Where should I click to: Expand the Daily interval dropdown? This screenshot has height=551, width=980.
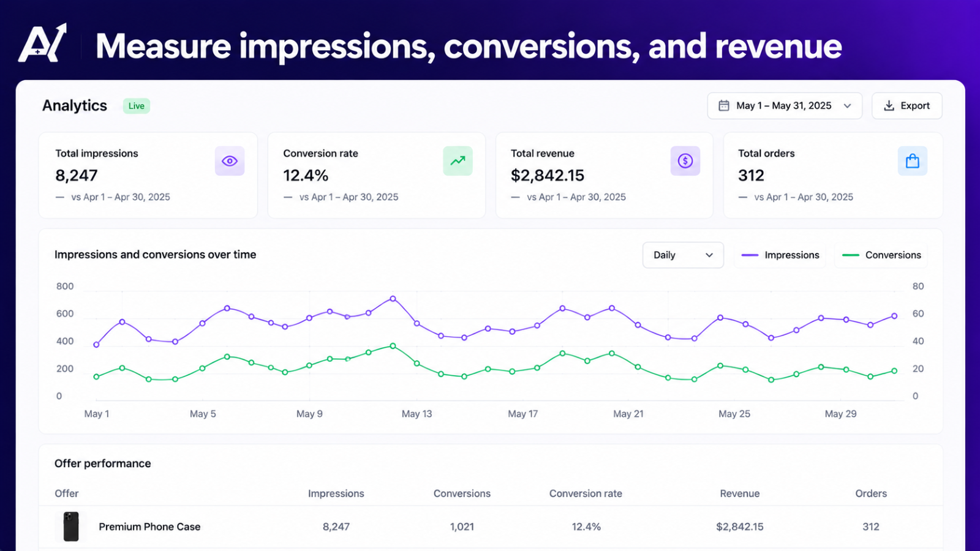683,255
